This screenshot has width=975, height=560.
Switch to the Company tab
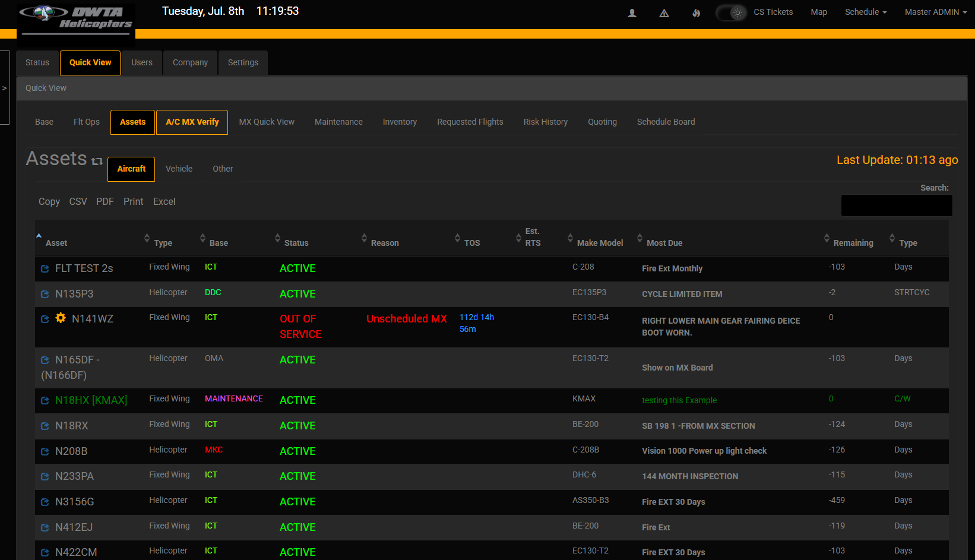click(190, 62)
